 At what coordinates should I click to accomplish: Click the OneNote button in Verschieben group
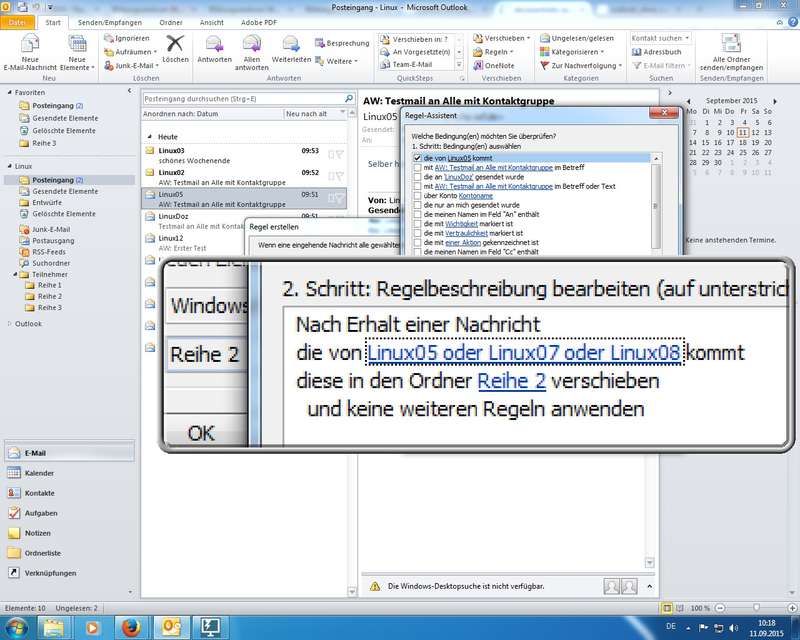[493, 65]
